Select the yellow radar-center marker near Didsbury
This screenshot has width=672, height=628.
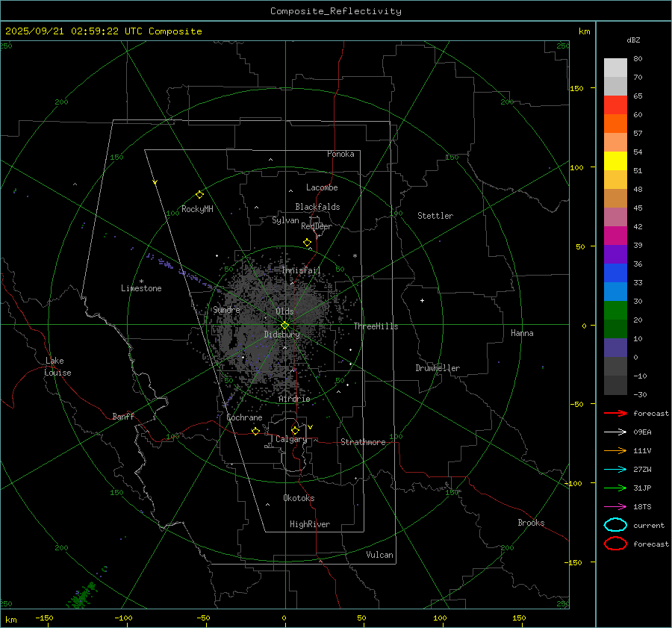[x=284, y=325]
